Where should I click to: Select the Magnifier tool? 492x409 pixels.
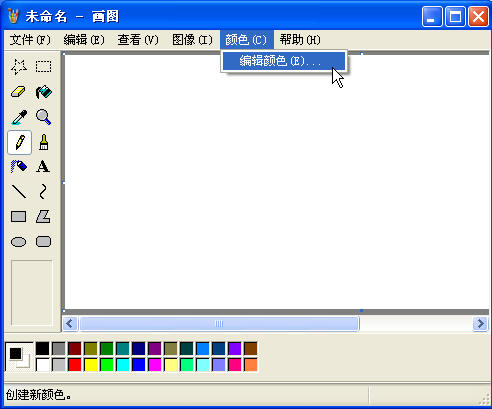(43, 117)
